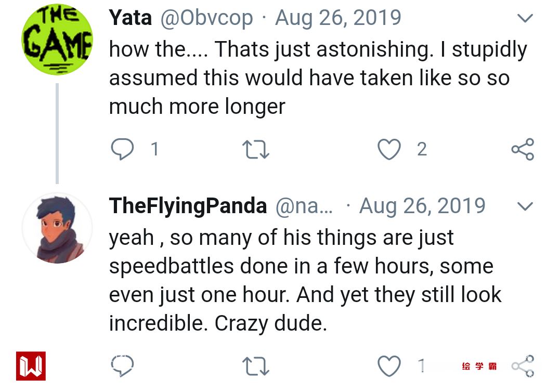Open TheFlyingPanda's avatar picture
The height and width of the screenshot is (392, 559).
[x=57, y=228]
